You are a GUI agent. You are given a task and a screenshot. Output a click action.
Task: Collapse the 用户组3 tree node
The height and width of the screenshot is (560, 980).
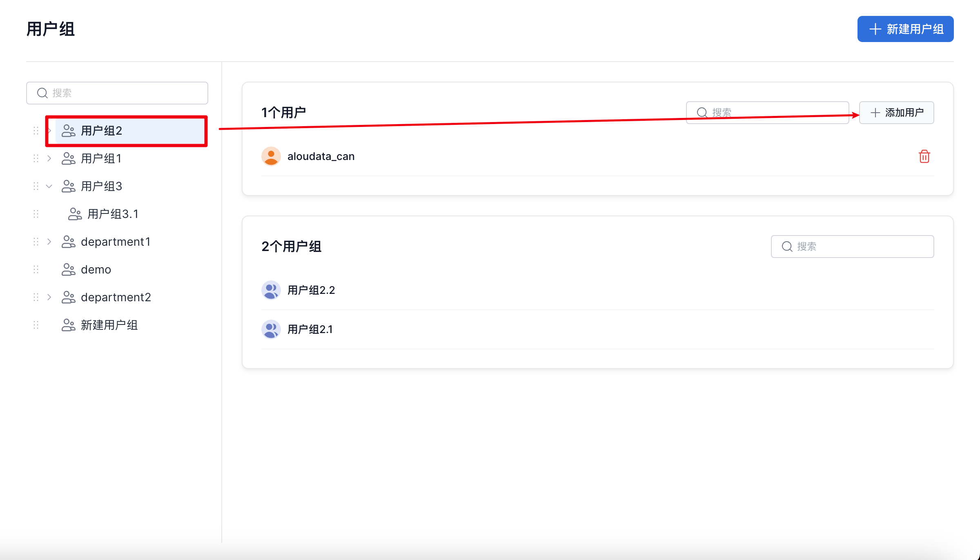point(49,186)
